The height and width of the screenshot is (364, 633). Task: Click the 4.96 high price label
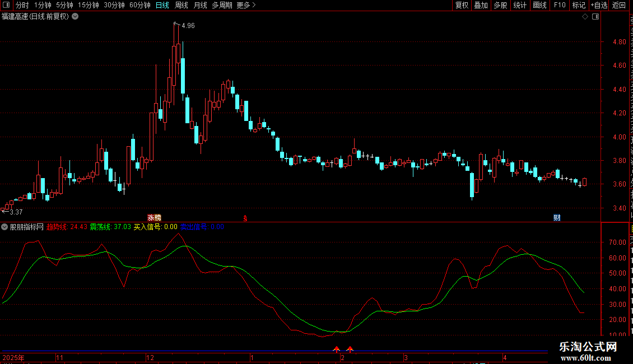pyautogui.click(x=188, y=25)
